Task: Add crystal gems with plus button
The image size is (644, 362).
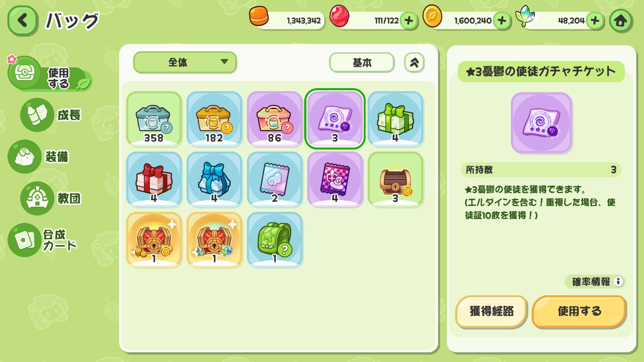Action: (595, 21)
